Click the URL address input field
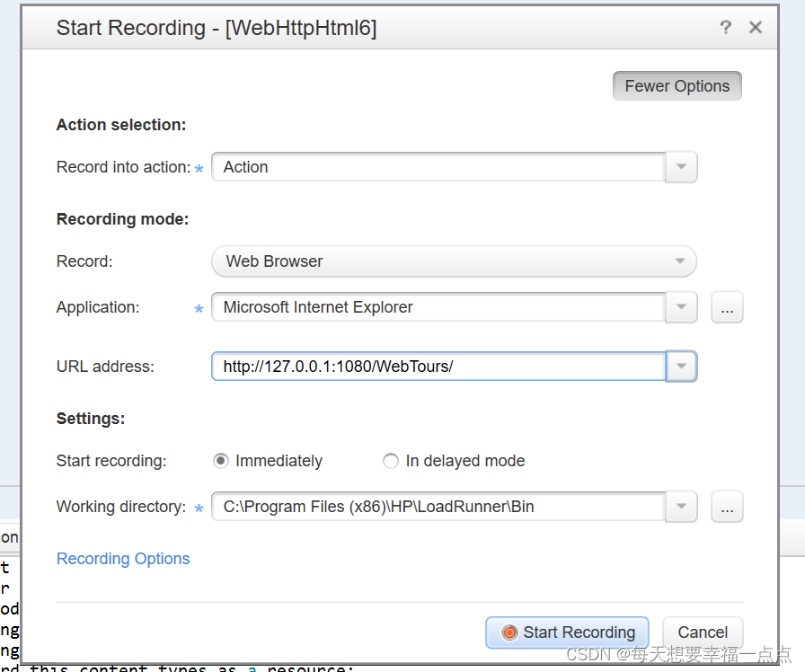 click(438, 367)
